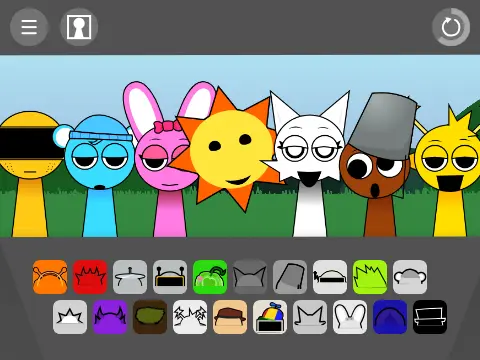Select the white star-spiked head icon

click(70, 317)
